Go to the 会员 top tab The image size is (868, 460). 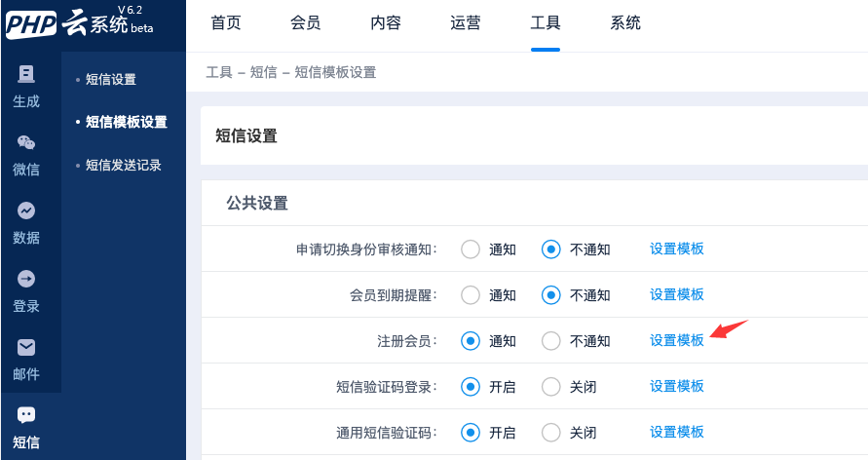click(305, 23)
